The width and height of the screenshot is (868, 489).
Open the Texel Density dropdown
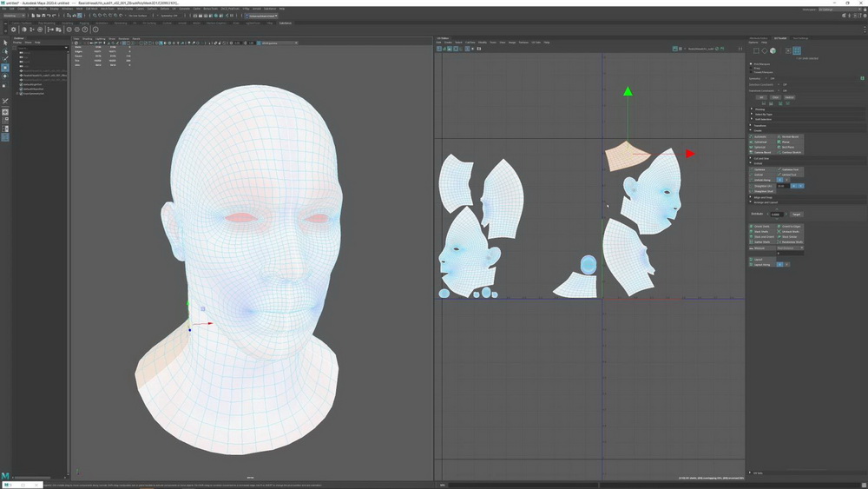pyautogui.click(x=791, y=248)
